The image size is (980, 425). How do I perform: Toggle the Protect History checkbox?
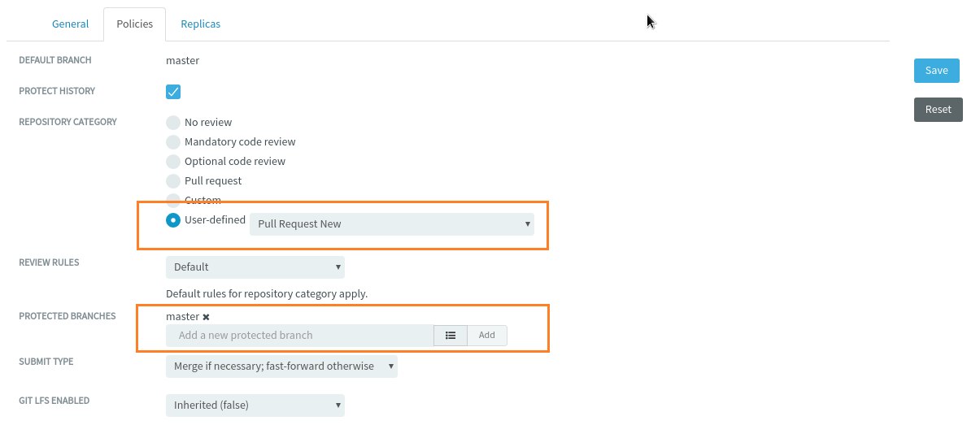[x=173, y=92]
